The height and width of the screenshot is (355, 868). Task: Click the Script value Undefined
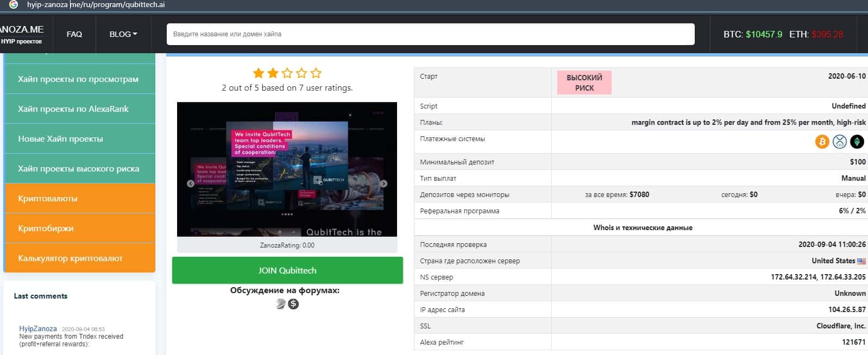(x=848, y=106)
